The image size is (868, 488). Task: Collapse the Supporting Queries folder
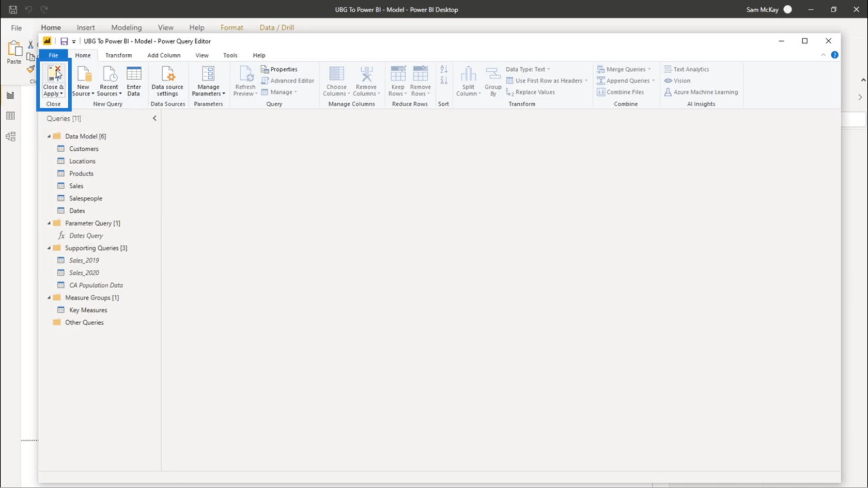click(x=49, y=248)
